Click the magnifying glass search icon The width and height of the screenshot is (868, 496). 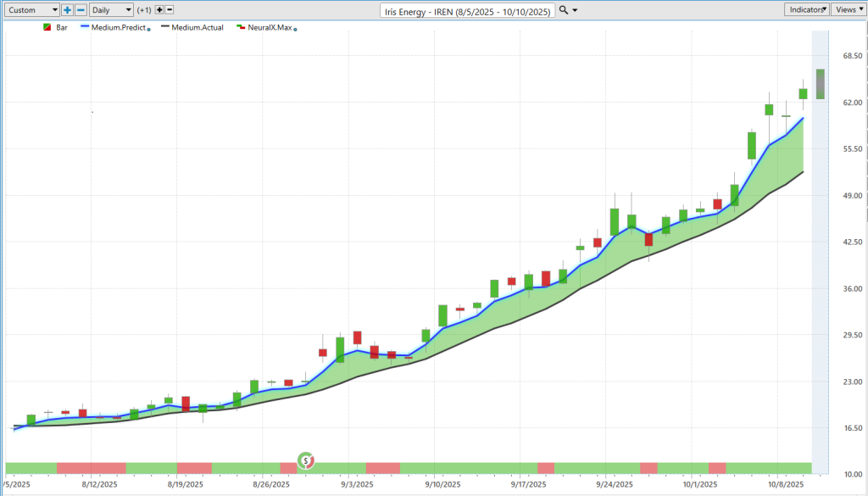564,10
